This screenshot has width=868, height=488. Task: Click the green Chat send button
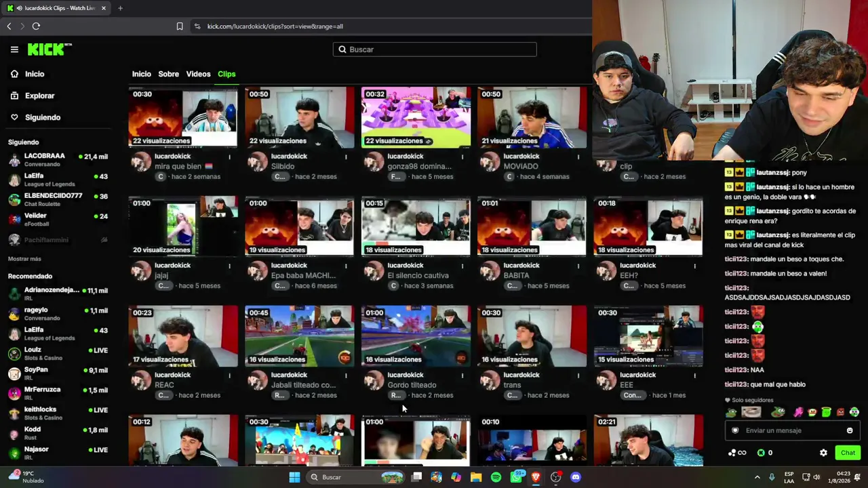(x=848, y=453)
